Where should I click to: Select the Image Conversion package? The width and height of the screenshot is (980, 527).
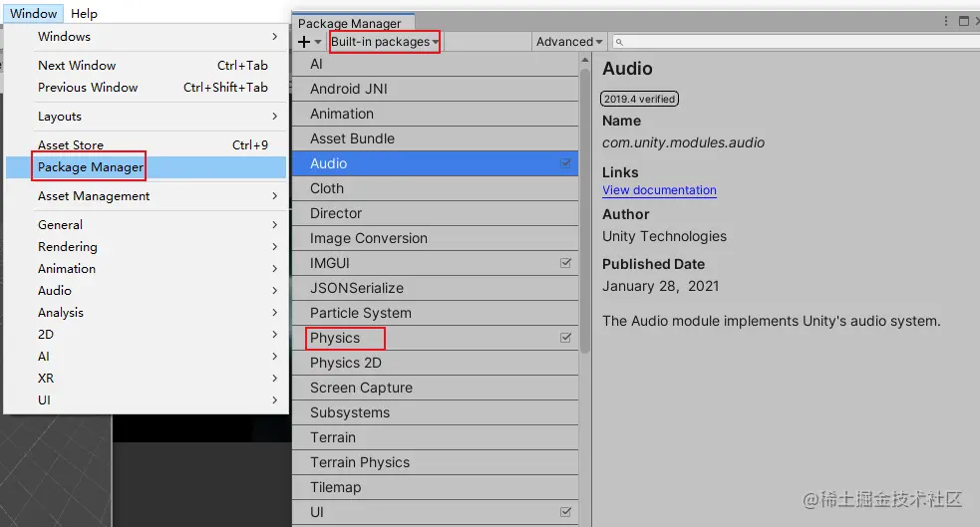(x=435, y=238)
